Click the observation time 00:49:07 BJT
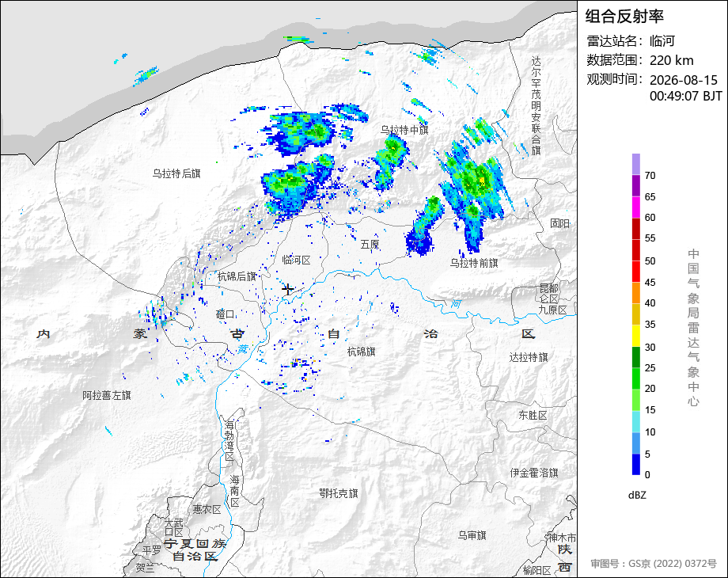Image resolution: width=728 pixels, height=578 pixels. pos(686,96)
